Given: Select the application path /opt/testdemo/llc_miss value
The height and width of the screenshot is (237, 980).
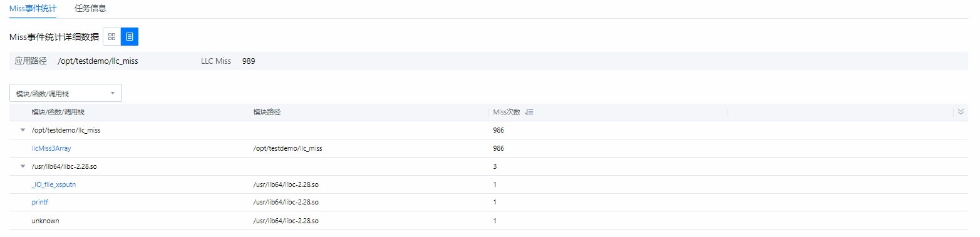Looking at the screenshot, I should coord(98,61).
